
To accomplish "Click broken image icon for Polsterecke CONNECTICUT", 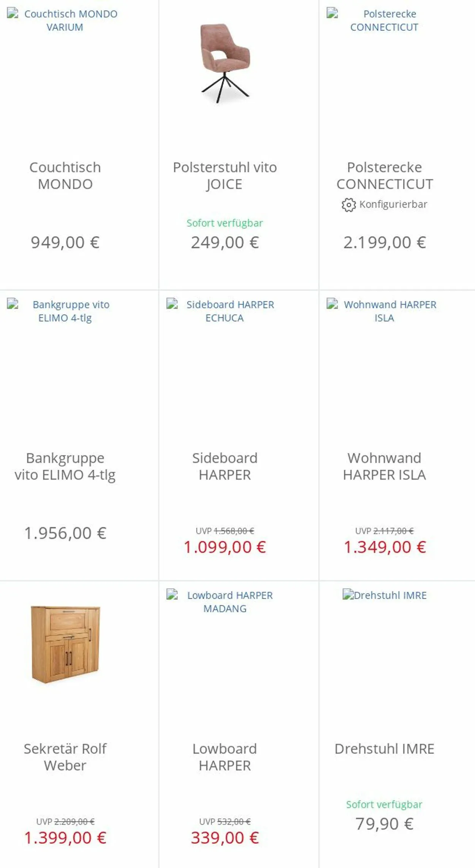I will pyautogui.click(x=332, y=13).
